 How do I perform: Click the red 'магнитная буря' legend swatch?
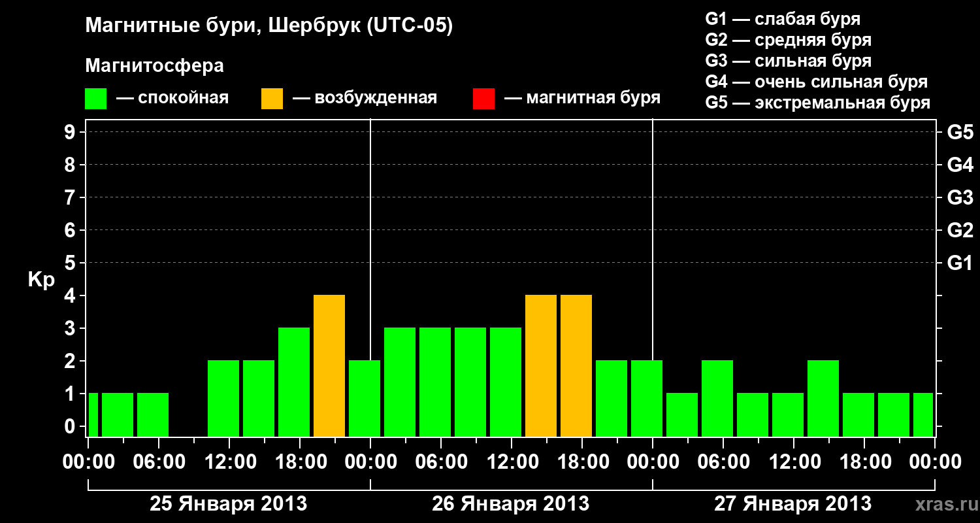(x=483, y=99)
